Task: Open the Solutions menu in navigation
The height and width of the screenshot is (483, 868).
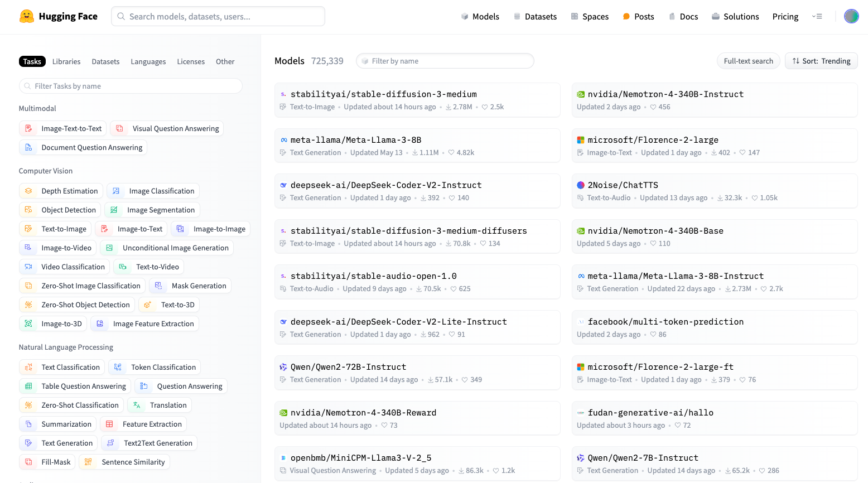Action: (735, 17)
